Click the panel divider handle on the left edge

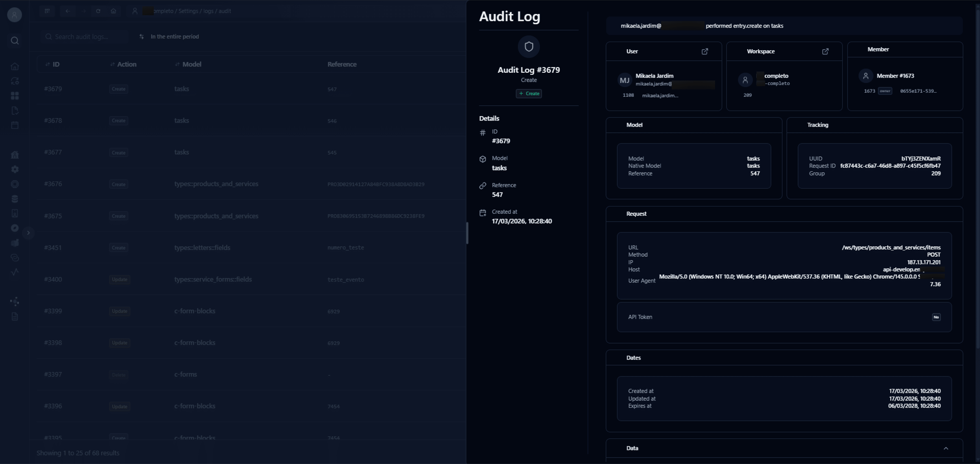coord(467,233)
